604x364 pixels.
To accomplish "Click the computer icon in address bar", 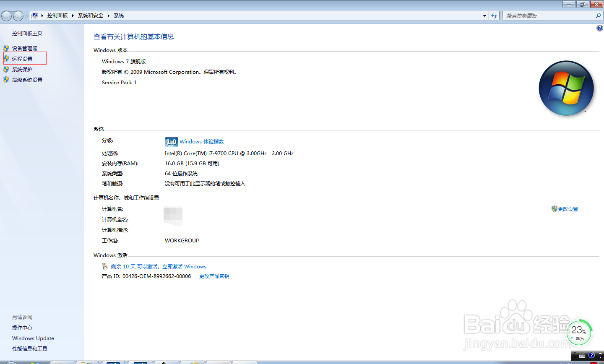I will tap(35, 16).
